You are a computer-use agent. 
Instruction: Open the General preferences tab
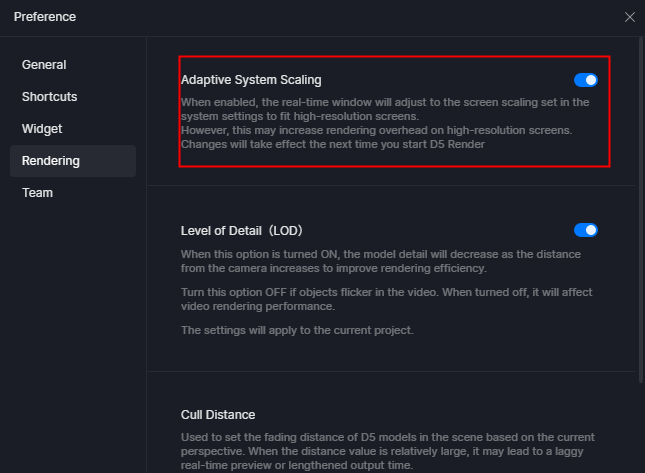tap(44, 65)
